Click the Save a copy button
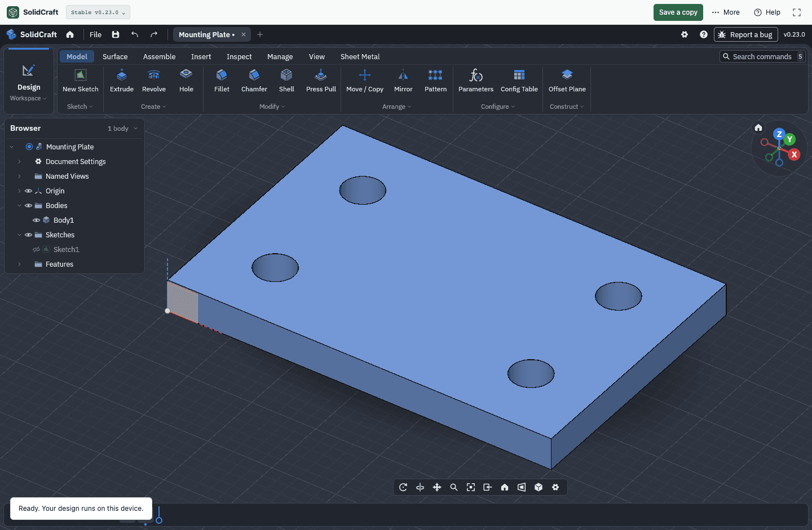 (678, 12)
